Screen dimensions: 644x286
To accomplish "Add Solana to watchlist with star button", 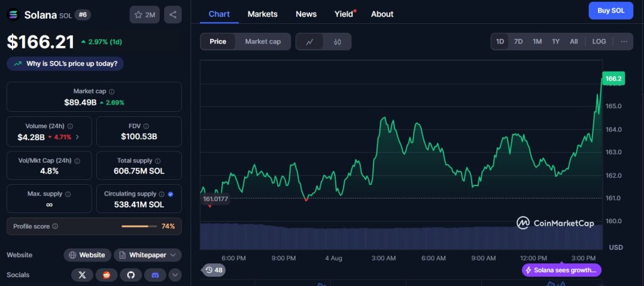I will coord(145,14).
